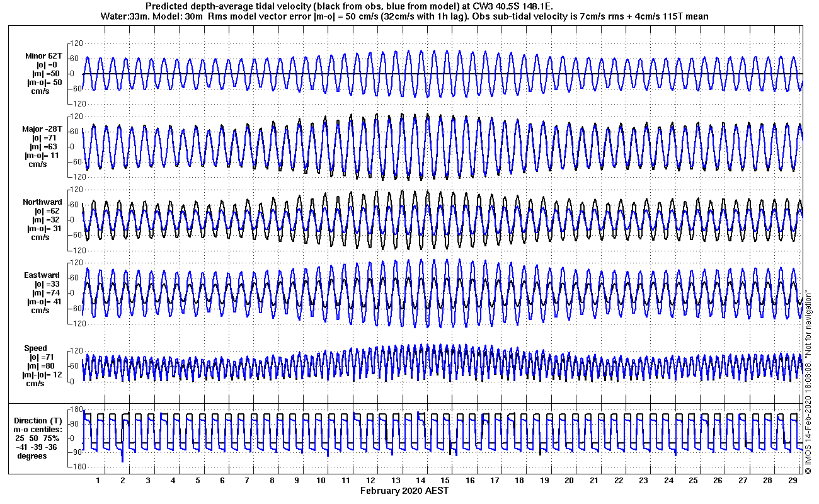Click the '120' tick on Minor panel axis

click(x=77, y=43)
